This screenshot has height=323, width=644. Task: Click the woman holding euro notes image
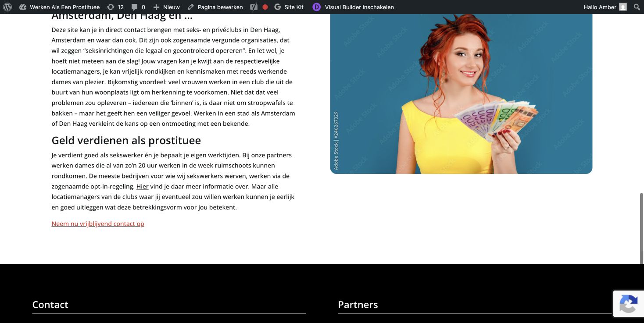pyautogui.click(x=461, y=94)
